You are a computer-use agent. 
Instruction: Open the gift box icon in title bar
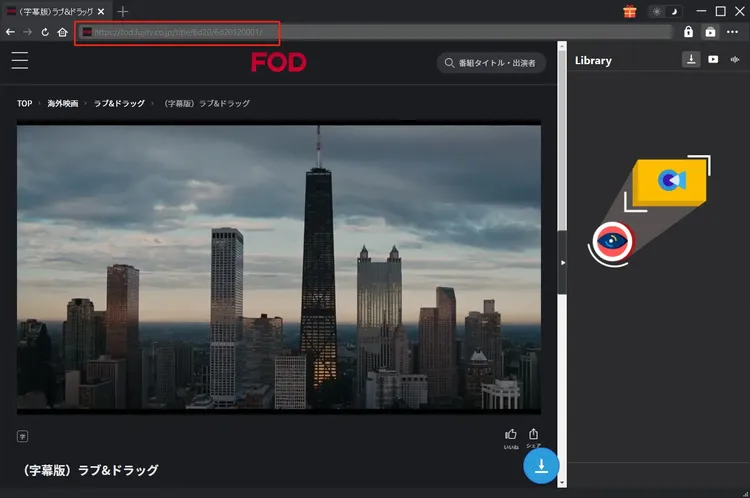630,11
